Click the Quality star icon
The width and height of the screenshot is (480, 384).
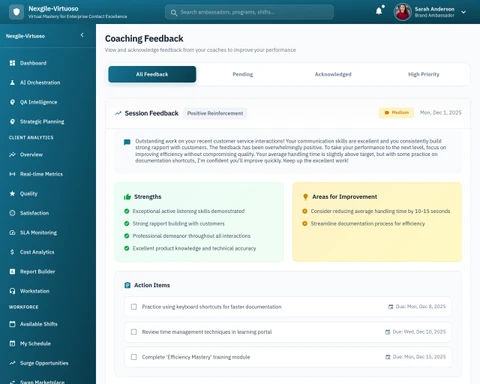[x=12, y=193]
